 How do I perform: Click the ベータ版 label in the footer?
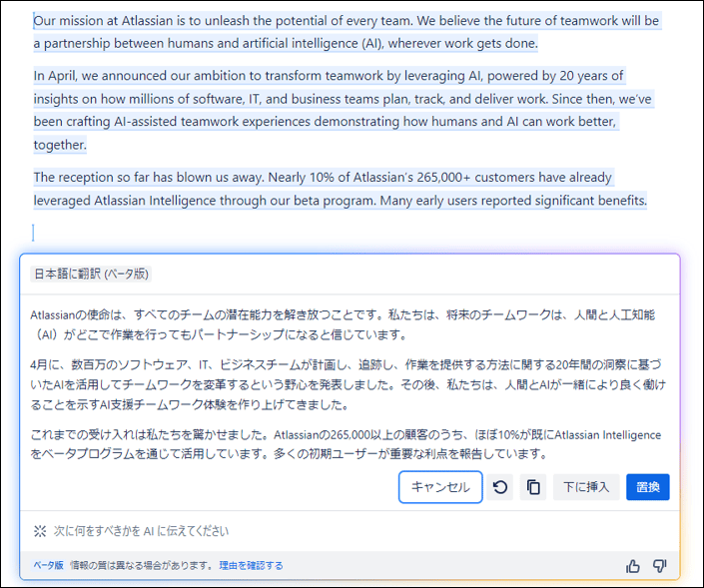[49, 566]
